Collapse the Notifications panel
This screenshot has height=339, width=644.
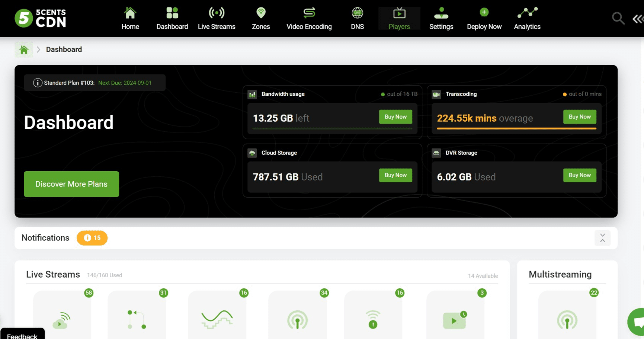[x=602, y=238]
